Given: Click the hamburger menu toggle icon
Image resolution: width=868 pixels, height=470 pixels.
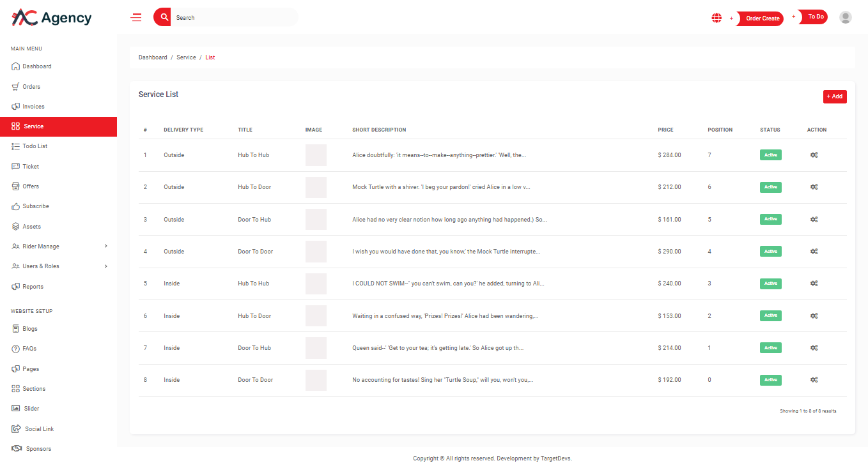Looking at the screenshot, I should click(x=136, y=18).
